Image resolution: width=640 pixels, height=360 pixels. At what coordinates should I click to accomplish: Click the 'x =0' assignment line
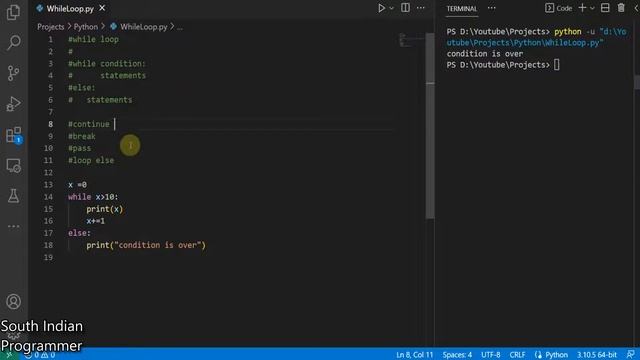[77, 185]
